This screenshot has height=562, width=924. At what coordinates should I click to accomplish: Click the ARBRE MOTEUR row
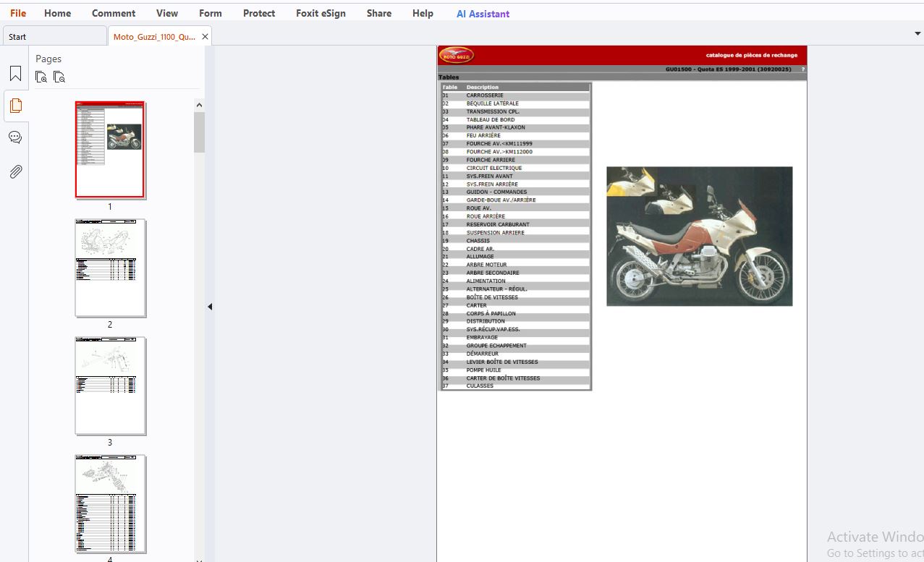[x=516, y=265]
